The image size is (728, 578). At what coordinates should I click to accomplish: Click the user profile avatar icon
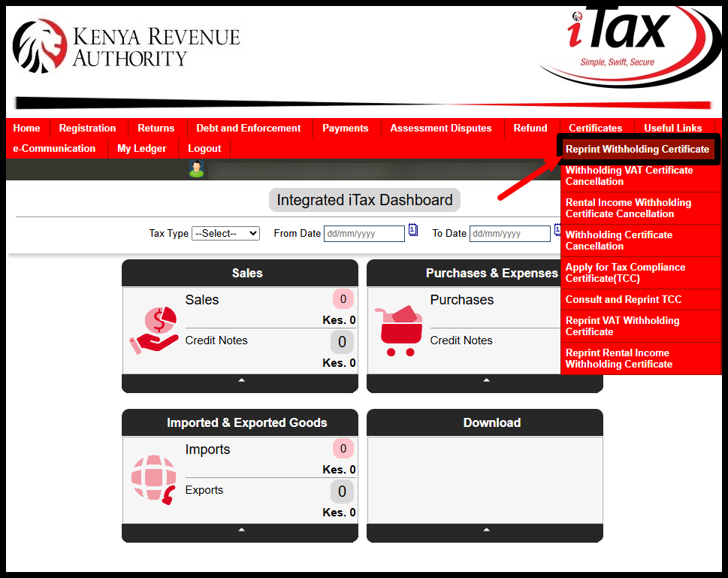(x=196, y=168)
